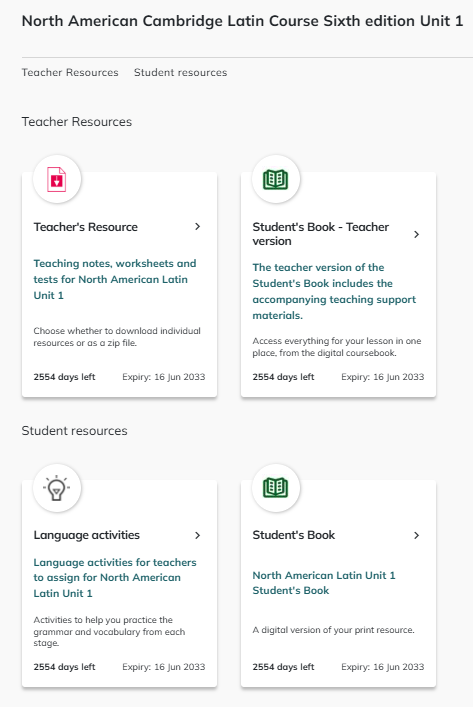Click the page heading North American Cambridge Latin Course
Viewport: 473px width, 707px height.
click(242, 21)
